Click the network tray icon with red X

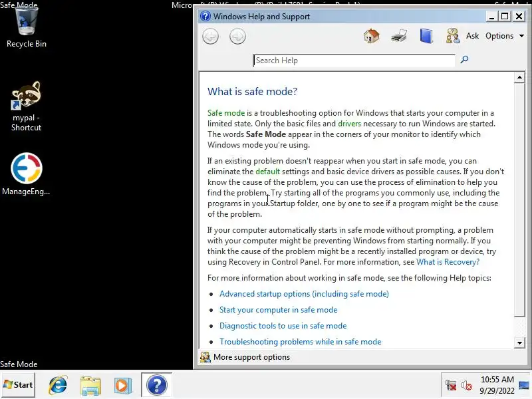451,385
